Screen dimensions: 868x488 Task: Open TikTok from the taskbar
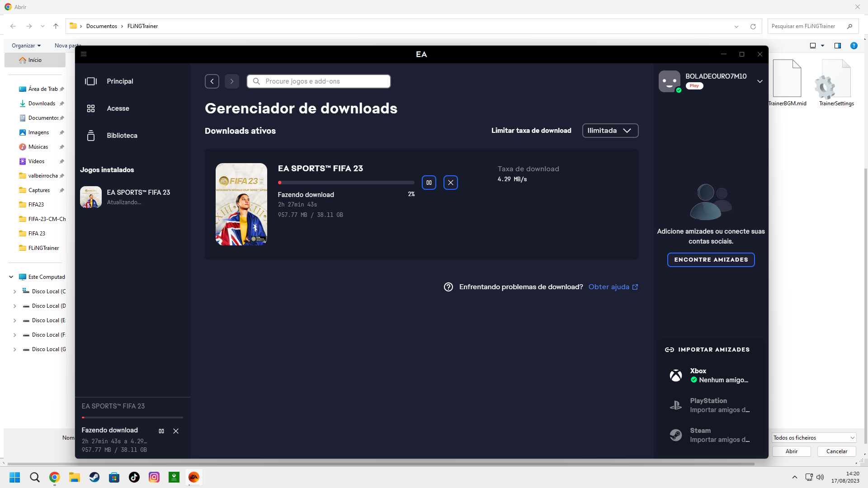[134, 477]
